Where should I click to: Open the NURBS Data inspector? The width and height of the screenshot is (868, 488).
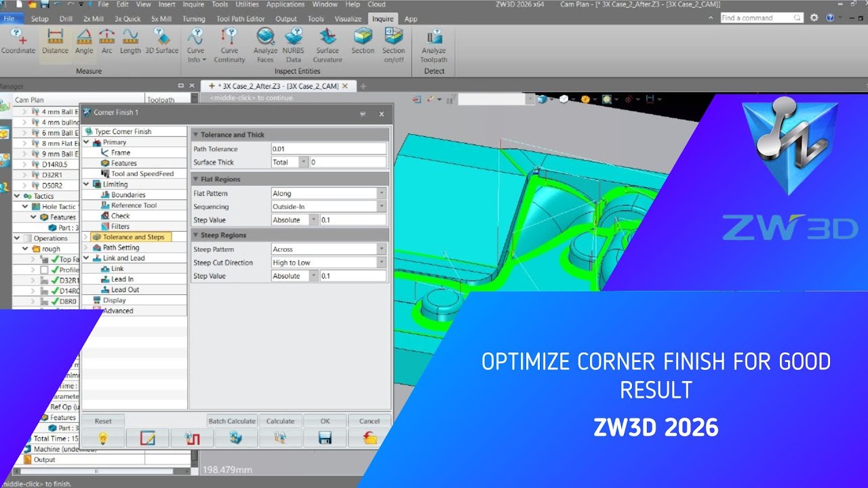pyautogui.click(x=294, y=45)
